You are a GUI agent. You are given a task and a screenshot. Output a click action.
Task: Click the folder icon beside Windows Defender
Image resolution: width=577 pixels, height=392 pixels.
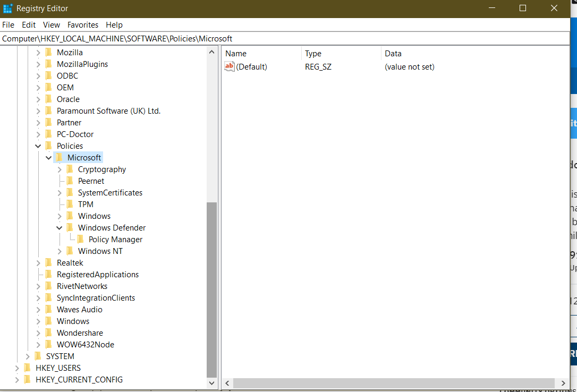click(70, 228)
